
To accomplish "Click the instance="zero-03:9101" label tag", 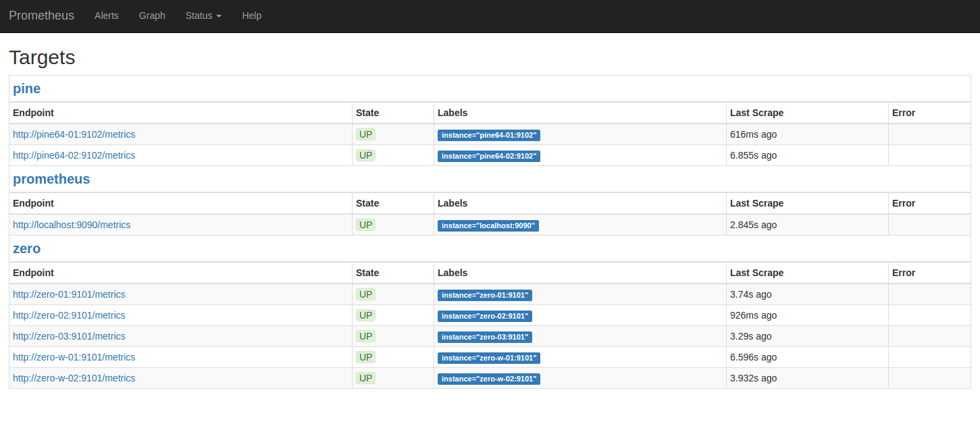I will pyautogui.click(x=485, y=337).
